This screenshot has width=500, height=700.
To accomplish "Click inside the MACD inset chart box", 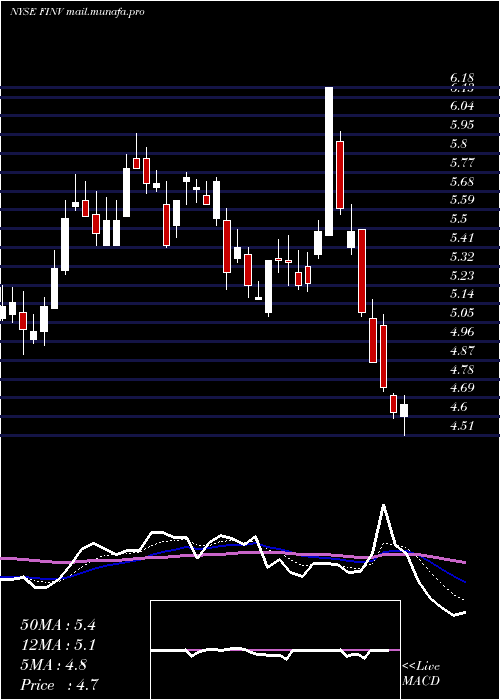I will coord(275,650).
